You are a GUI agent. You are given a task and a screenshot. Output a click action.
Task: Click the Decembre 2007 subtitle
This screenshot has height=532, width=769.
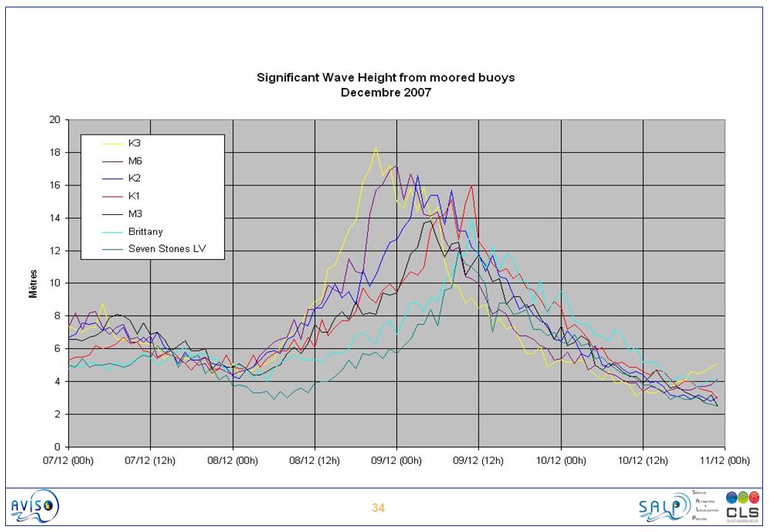[386, 92]
